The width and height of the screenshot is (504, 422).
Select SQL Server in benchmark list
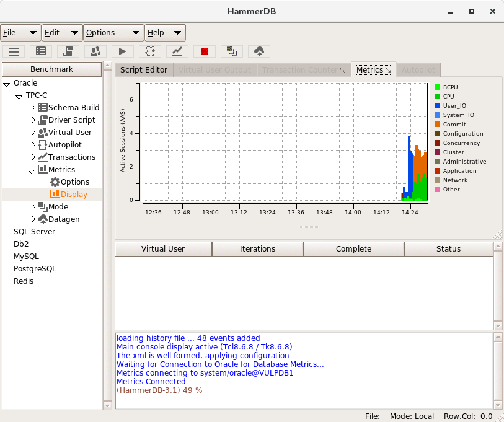(34, 231)
